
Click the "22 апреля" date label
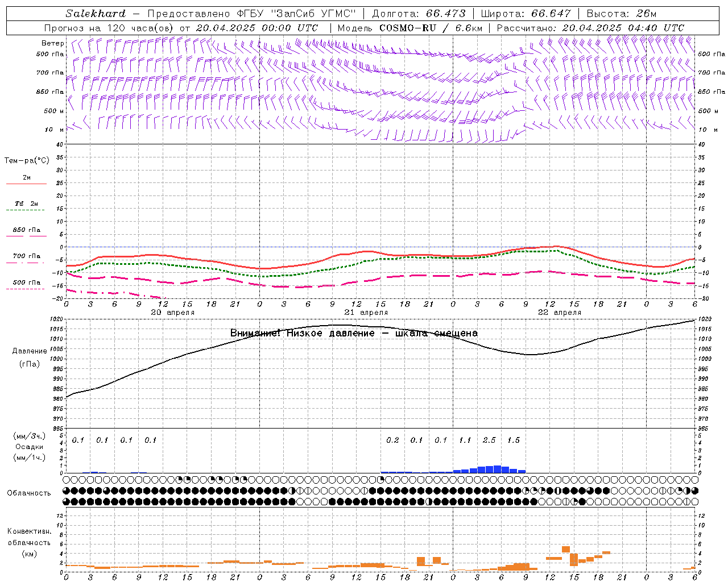(559, 313)
